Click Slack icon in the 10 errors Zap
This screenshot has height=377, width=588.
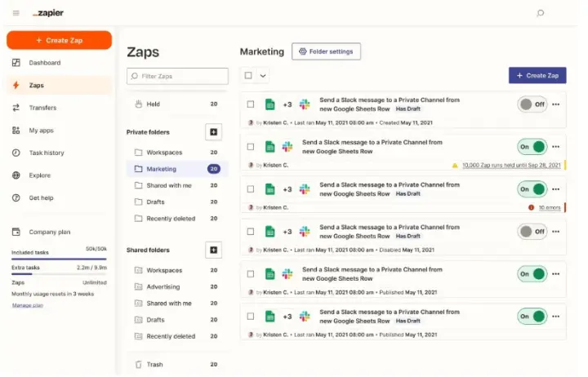(305, 188)
